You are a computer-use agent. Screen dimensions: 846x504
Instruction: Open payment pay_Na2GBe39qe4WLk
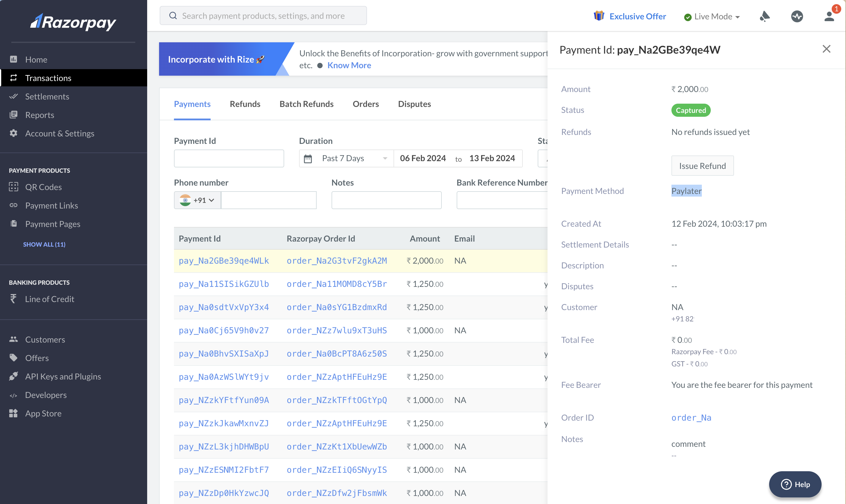pos(224,261)
